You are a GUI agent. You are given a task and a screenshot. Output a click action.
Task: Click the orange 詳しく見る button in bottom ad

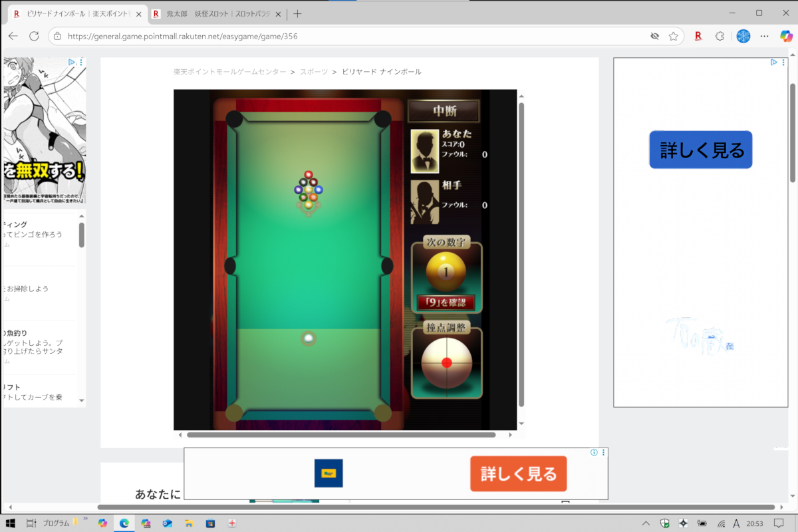click(519, 473)
